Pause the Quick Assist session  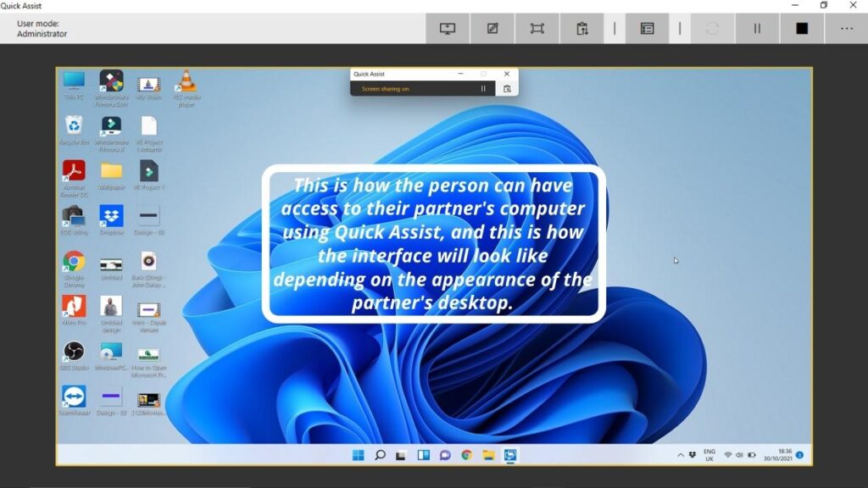click(757, 28)
